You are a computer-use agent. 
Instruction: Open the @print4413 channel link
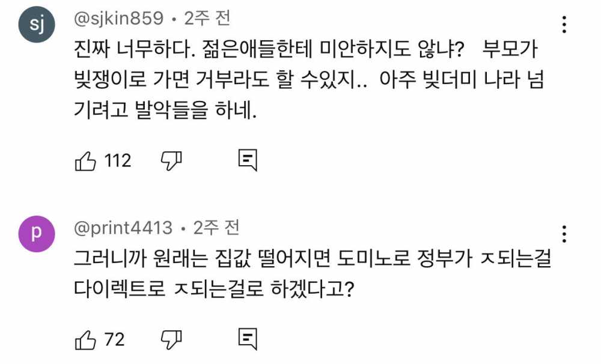point(123,228)
